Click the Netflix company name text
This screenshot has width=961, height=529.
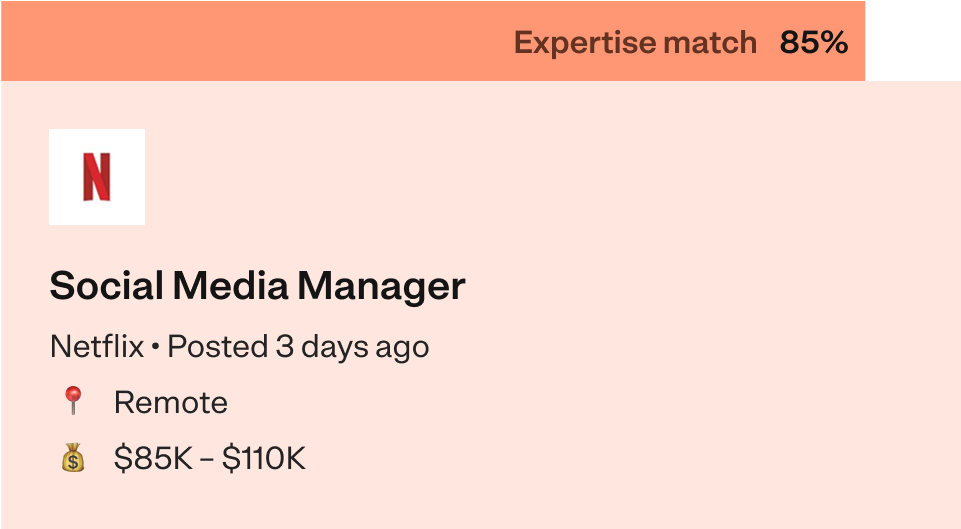(97, 346)
